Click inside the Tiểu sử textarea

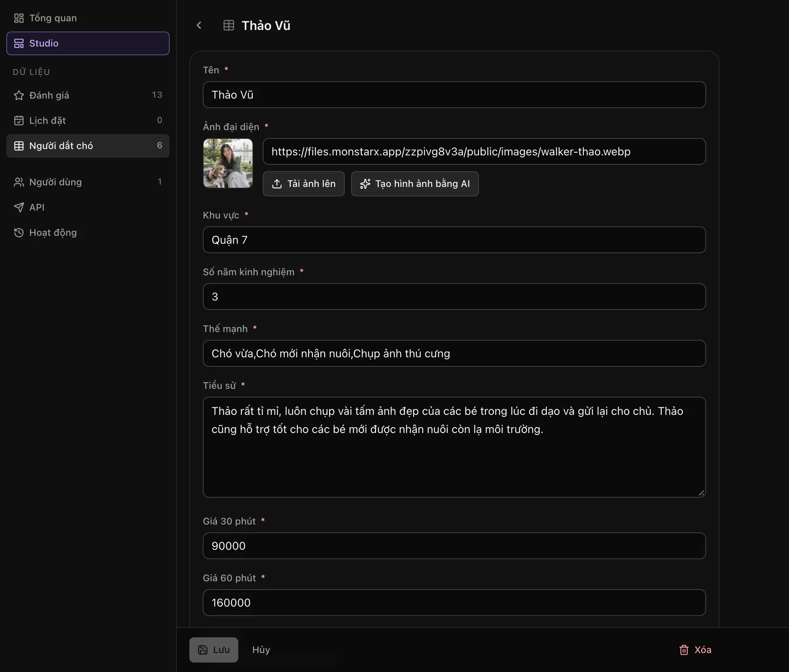(x=454, y=447)
